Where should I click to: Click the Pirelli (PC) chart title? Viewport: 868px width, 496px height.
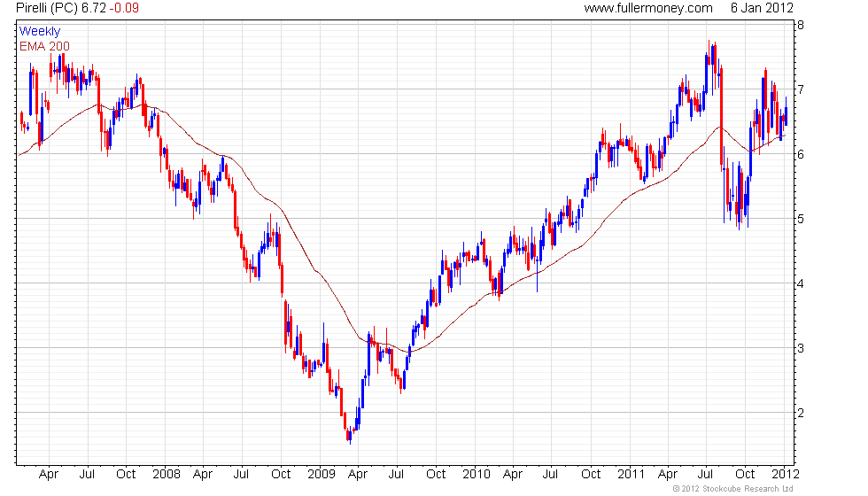click(47, 8)
